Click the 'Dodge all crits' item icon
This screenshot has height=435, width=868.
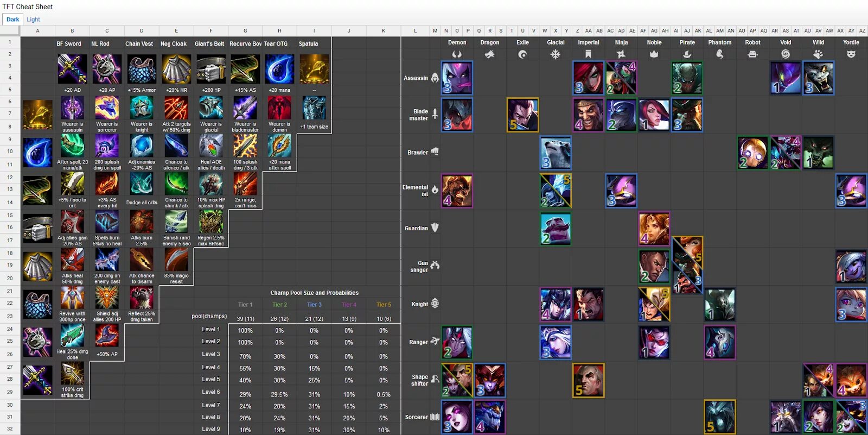142,184
